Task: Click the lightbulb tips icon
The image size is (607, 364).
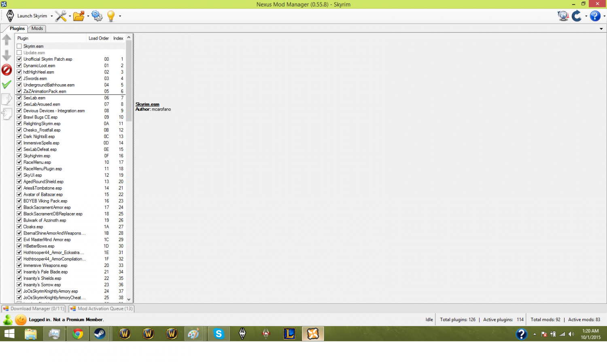Action: click(111, 16)
